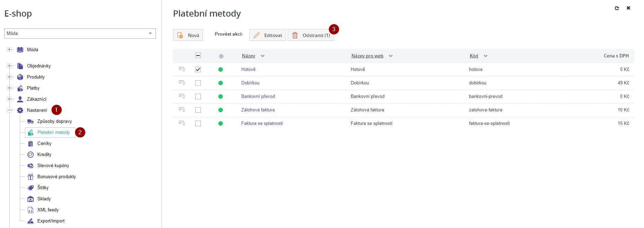This screenshot has width=644, height=228.
Task: Open Způsoby dopravy in the sidebar
Action: click(54, 121)
